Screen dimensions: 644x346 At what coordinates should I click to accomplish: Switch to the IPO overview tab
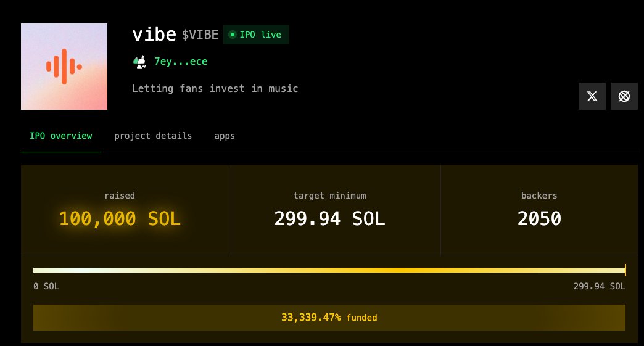60,136
